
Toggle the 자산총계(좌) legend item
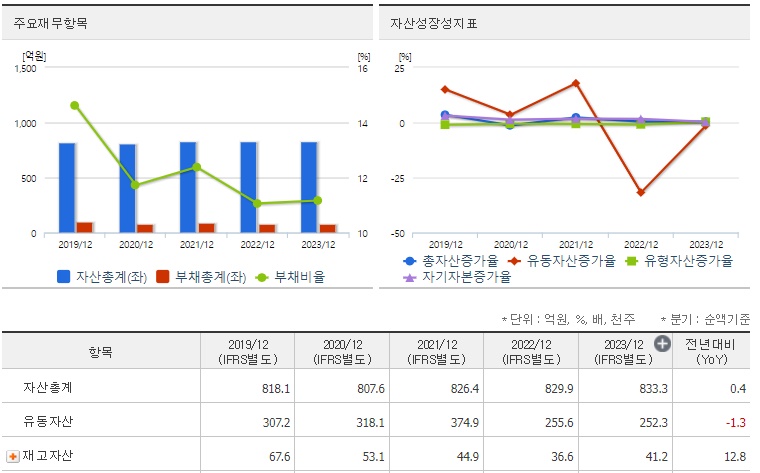tap(102, 277)
